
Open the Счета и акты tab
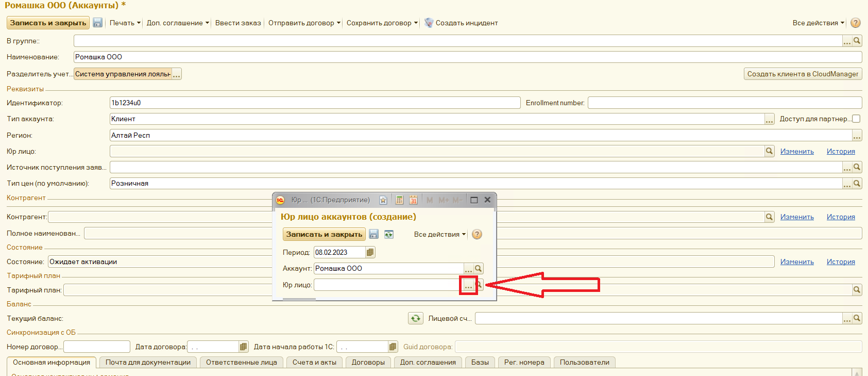click(314, 363)
